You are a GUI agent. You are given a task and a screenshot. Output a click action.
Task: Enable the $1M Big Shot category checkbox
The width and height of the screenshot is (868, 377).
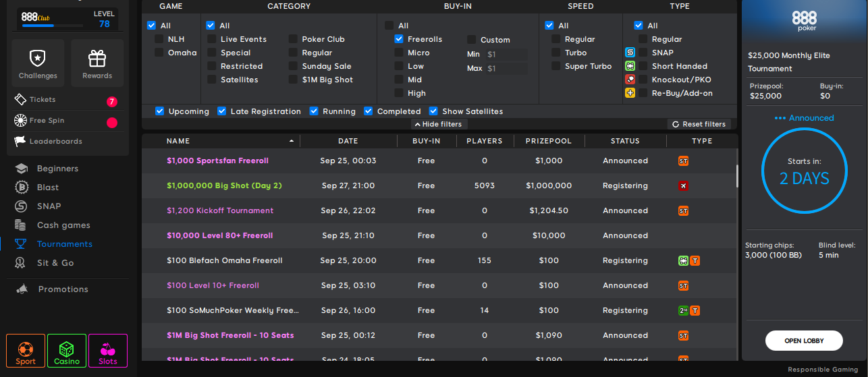coord(293,80)
